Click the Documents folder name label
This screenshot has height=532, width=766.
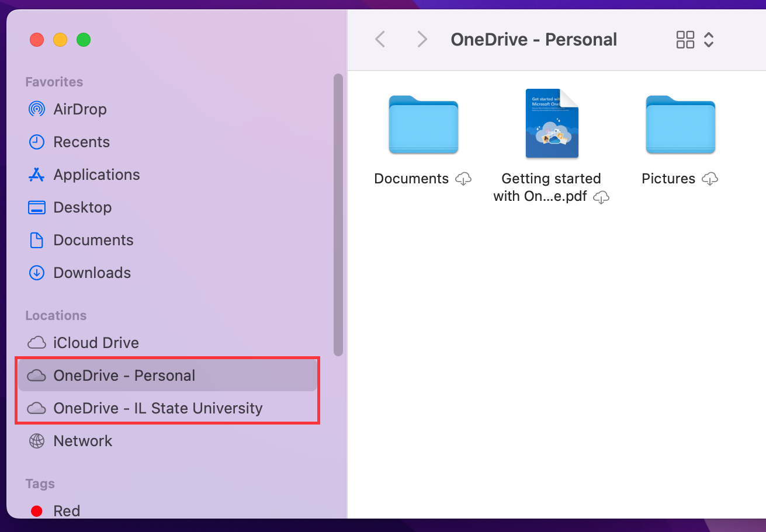click(412, 179)
